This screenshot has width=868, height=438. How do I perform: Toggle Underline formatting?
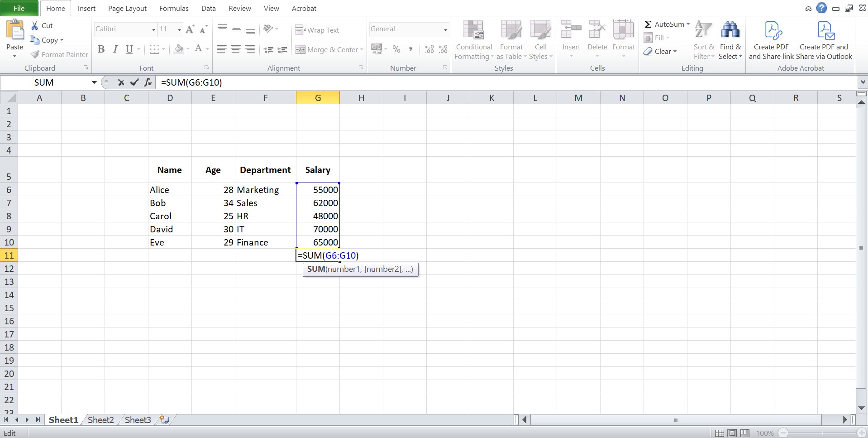point(129,49)
